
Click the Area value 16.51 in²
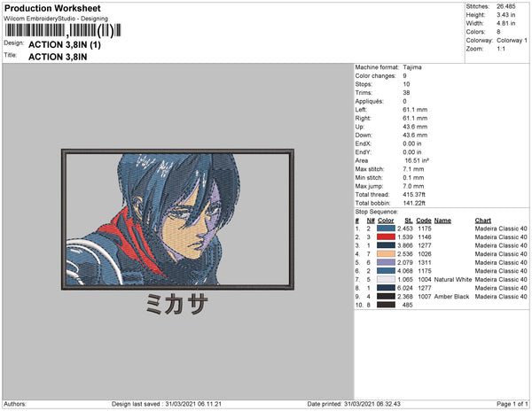point(417,160)
